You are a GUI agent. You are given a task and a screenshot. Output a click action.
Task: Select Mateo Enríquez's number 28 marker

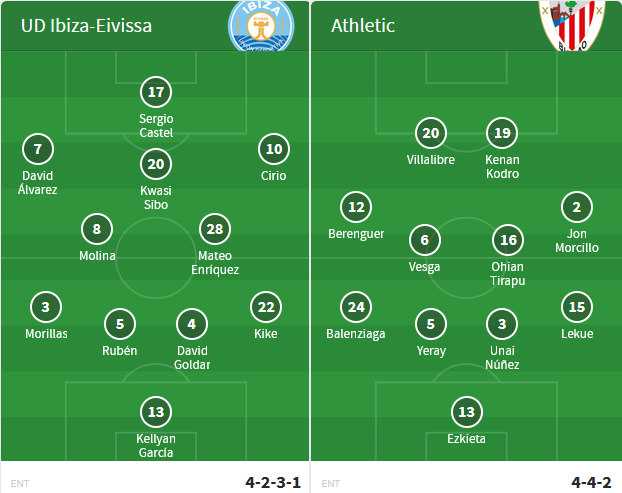[x=216, y=230]
